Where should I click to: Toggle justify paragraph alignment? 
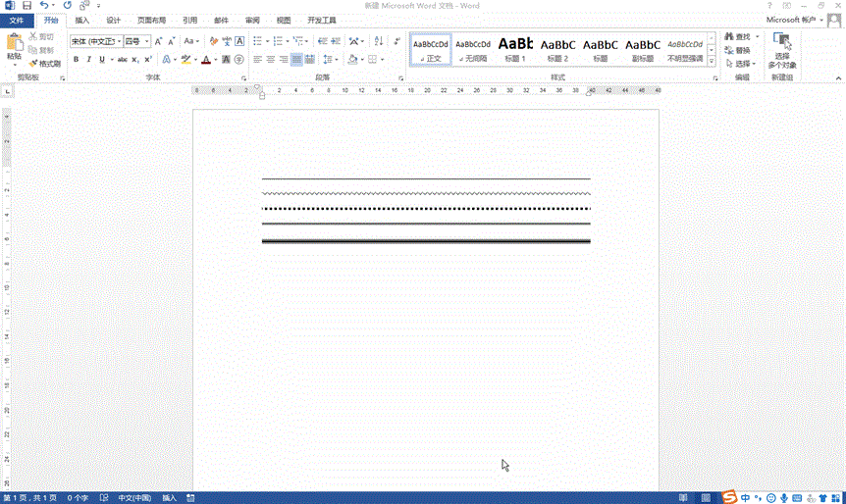pyautogui.click(x=296, y=59)
